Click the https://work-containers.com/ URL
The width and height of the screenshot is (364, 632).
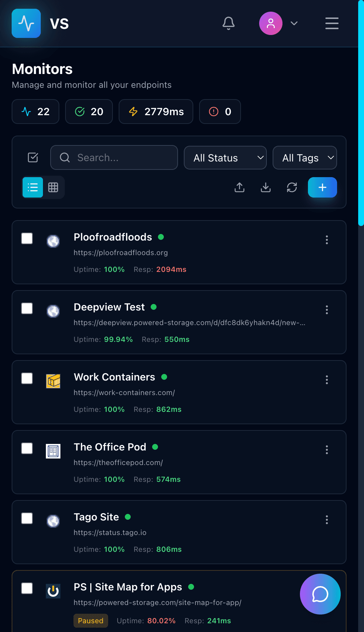[124, 393]
